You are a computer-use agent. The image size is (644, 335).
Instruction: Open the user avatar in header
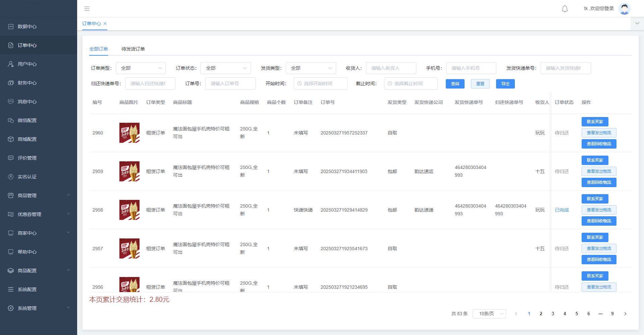[624, 9]
